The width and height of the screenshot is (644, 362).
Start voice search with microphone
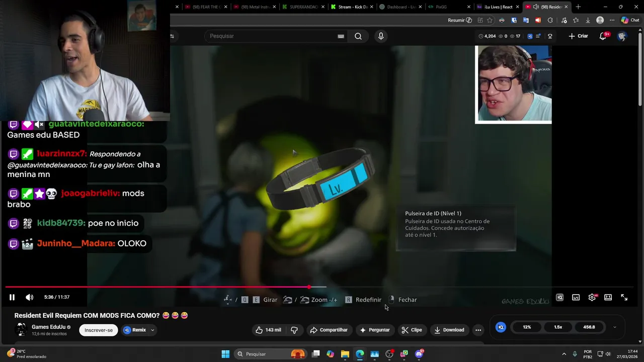point(381,36)
